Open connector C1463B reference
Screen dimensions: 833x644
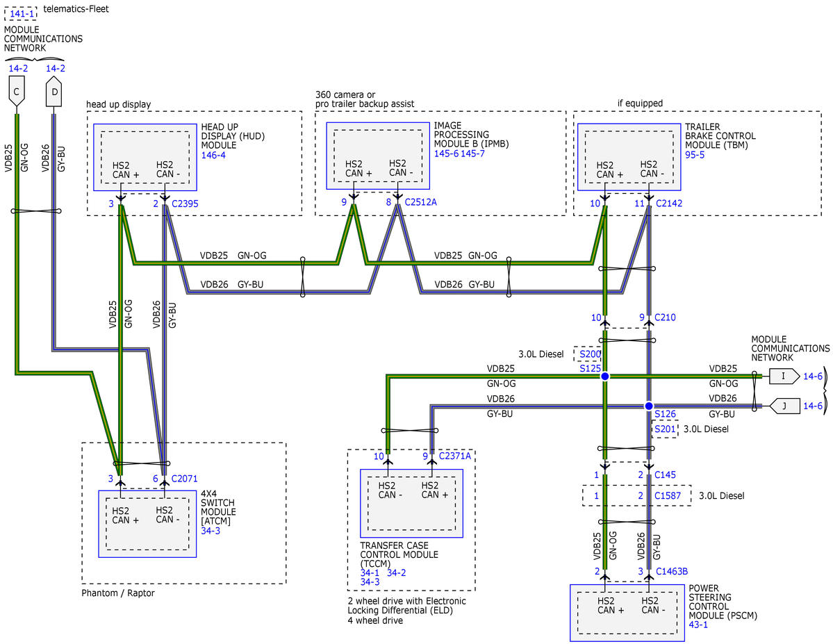[x=672, y=571]
